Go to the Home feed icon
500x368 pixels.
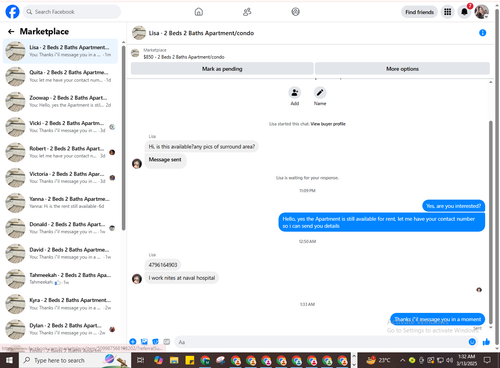(x=199, y=12)
